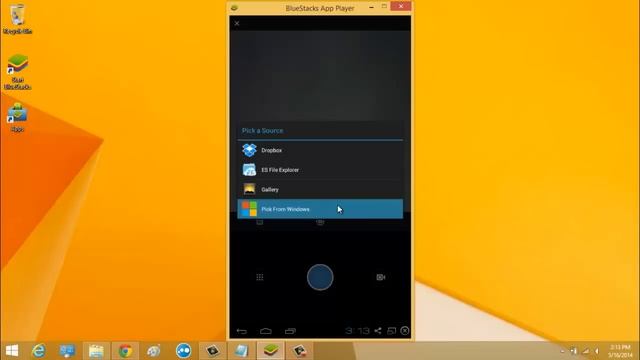
Task: Click the network tray icon
Action: point(586,351)
